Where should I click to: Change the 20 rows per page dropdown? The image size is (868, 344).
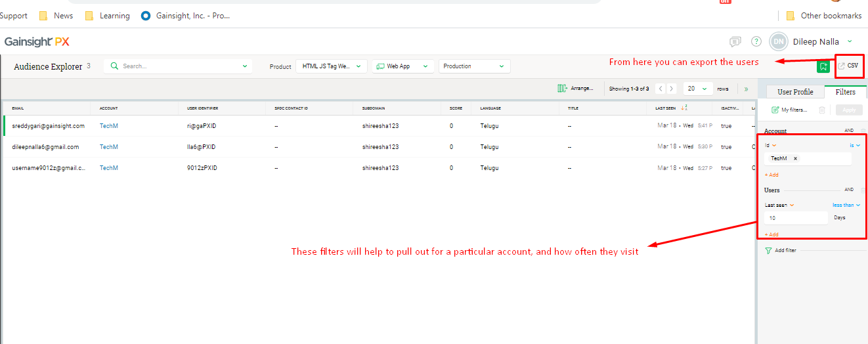tap(698, 89)
